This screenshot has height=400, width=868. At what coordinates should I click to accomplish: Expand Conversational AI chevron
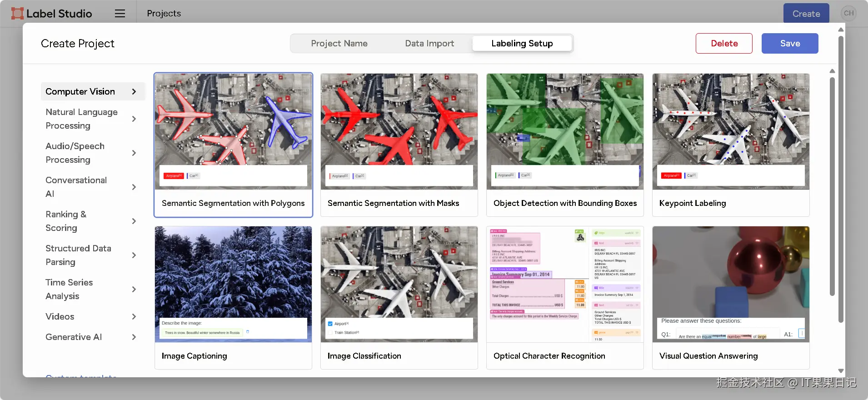pyautogui.click(x=134, y=187)
